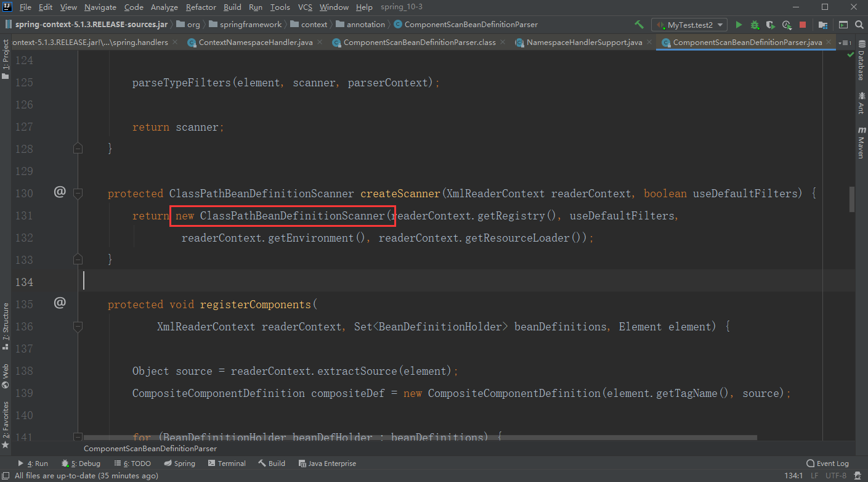Viewport: 868px width, 482px height.
Task: Open the Refactor menu
Action: click(201, 7)
